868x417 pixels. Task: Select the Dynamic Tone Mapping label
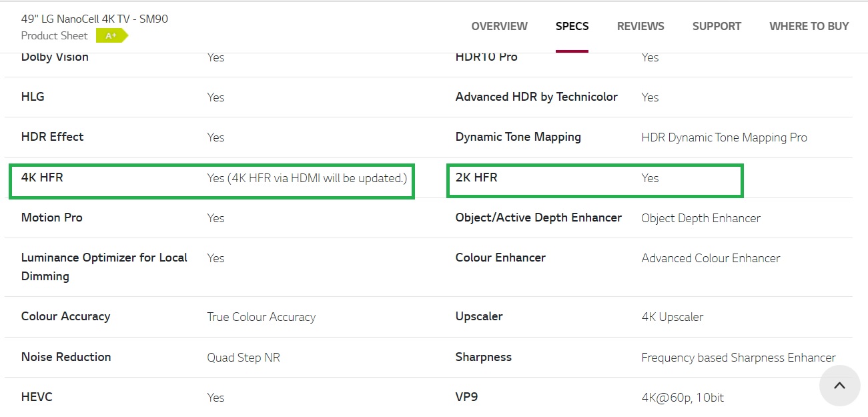pyautogui.click(x=518, y=137)
